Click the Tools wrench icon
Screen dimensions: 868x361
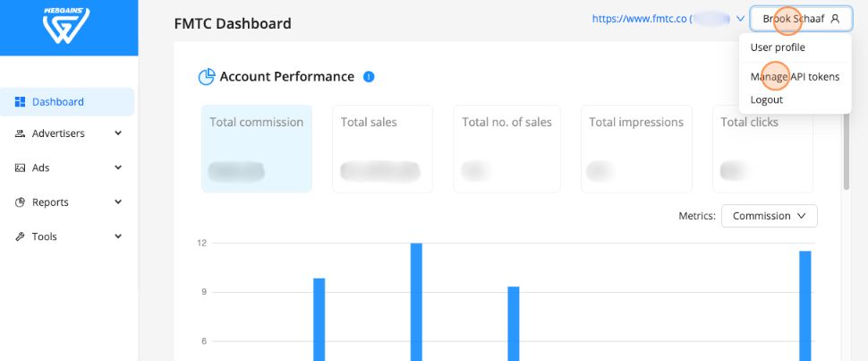[21, 236]
